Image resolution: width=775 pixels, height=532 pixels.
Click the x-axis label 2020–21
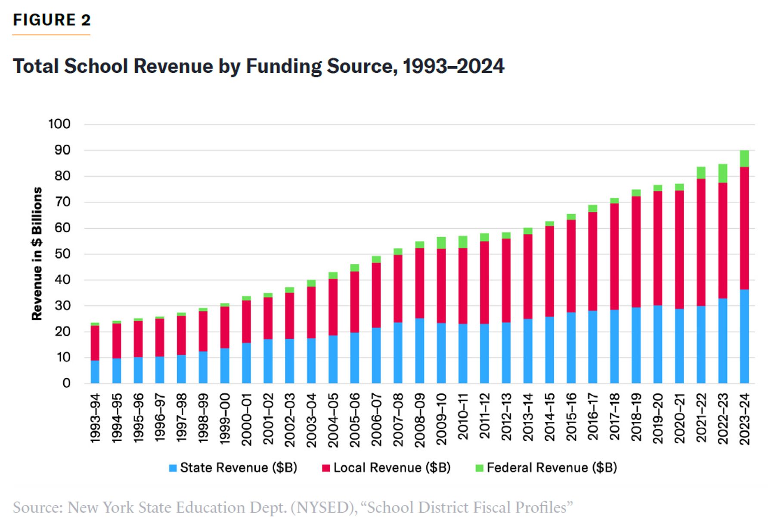tap(679, 418)
